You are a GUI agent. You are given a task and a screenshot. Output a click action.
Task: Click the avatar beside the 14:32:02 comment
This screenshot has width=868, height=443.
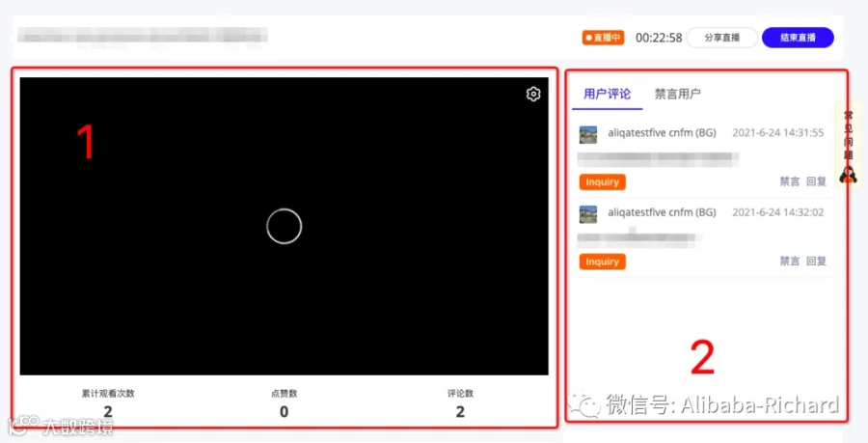pyautogui.click(x=588, y=214)
